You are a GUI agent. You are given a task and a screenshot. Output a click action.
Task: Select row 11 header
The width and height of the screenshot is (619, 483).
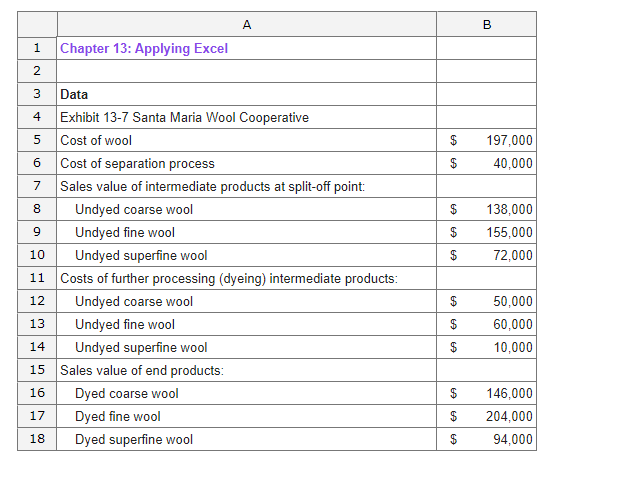(37, 278)
